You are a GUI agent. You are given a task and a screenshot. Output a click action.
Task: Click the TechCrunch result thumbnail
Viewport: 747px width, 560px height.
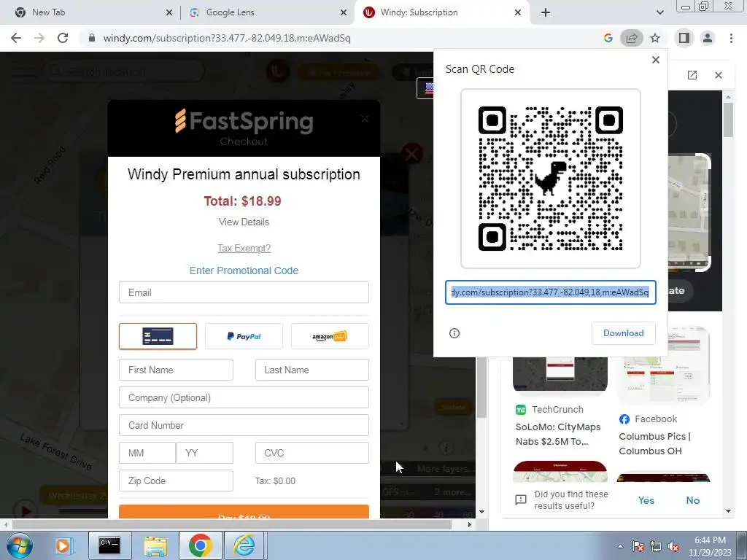click(x=560, y=373)
